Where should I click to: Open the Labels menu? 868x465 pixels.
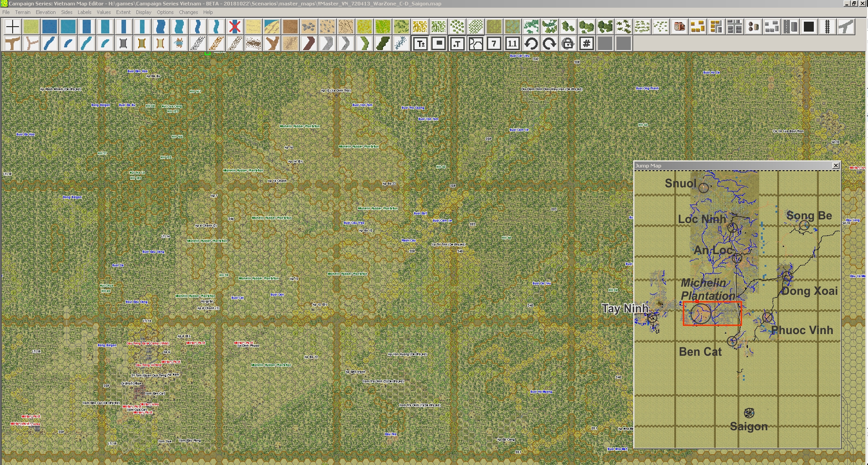(x=84, y=12)
